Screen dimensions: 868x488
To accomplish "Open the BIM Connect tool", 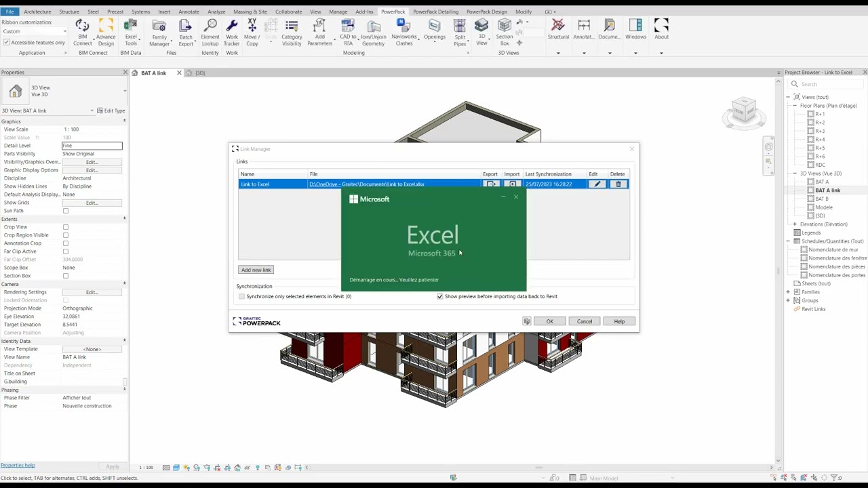I will click(82, 32).
